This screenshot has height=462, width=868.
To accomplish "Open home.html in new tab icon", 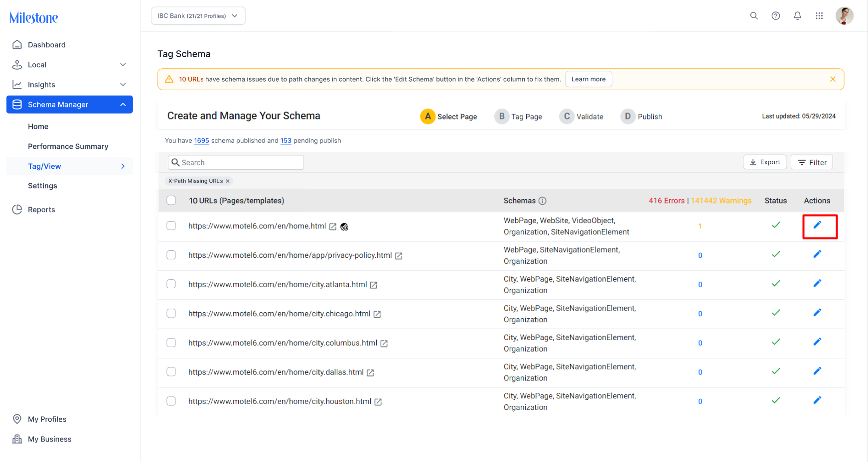I will tap(333, 227).
